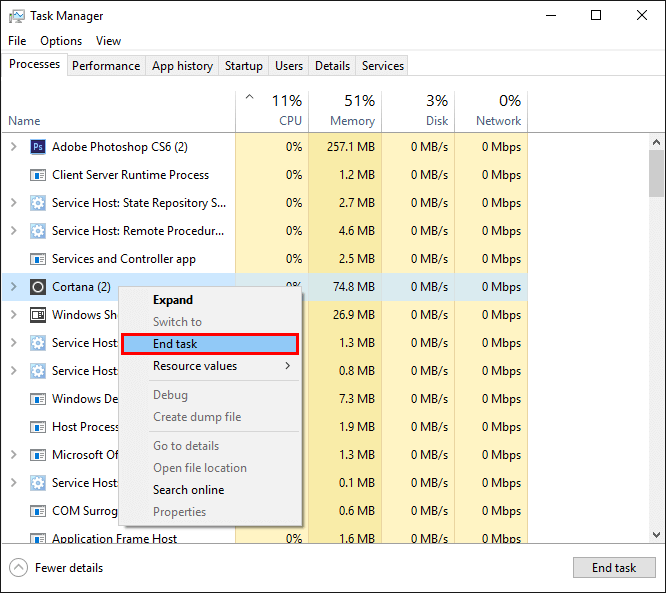Open the Resource values submenu arrow
Viewport: 666px width, 593px height.
point(288,366)
